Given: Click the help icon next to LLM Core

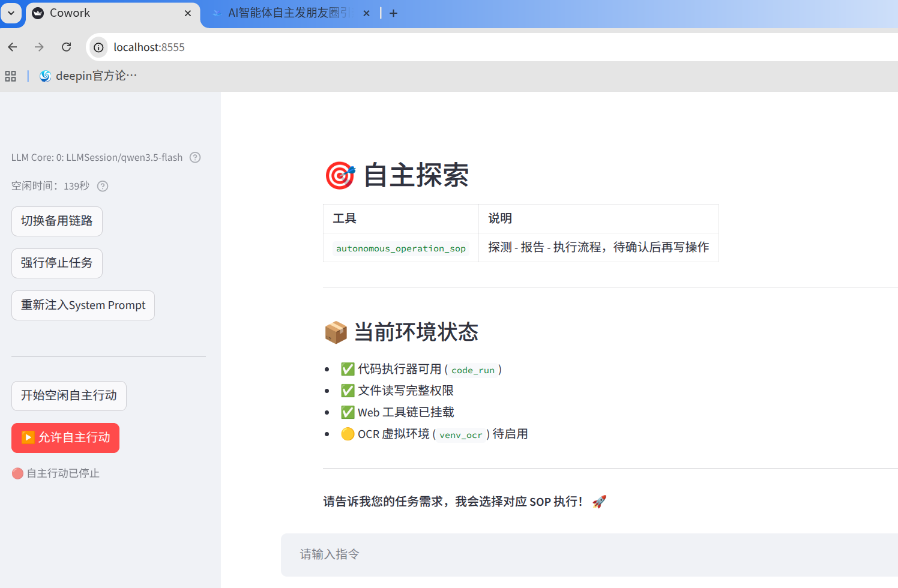Looking at the screenshot, I should [x=194, y=157].
